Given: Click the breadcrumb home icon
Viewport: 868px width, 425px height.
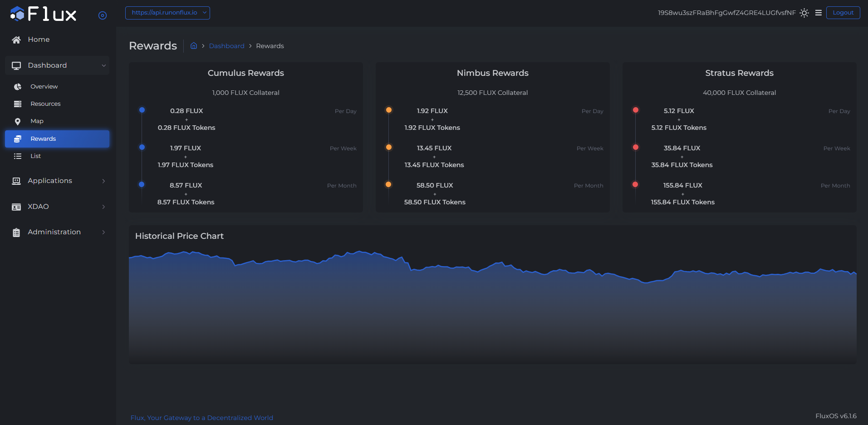Looking at the screenshot, I should [x=194, y=46].
